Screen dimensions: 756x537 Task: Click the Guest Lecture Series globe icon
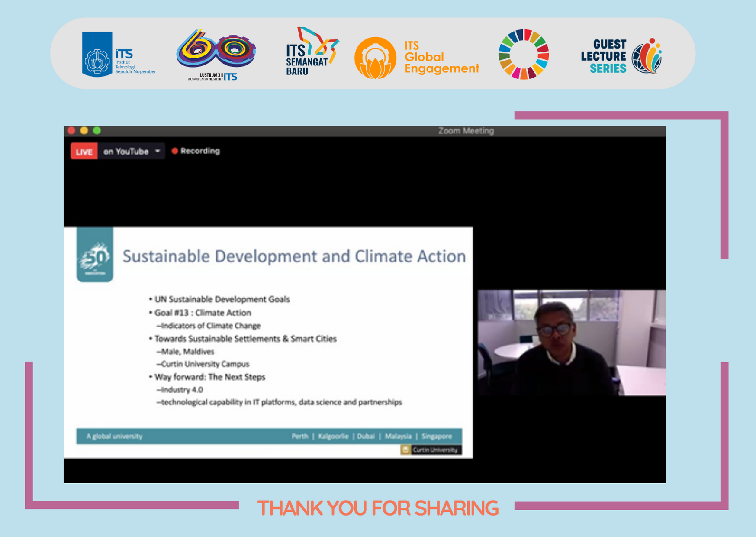[x=647, y=56]
